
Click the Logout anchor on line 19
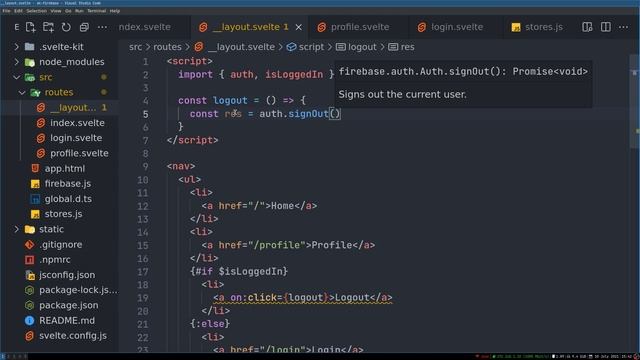302,298
